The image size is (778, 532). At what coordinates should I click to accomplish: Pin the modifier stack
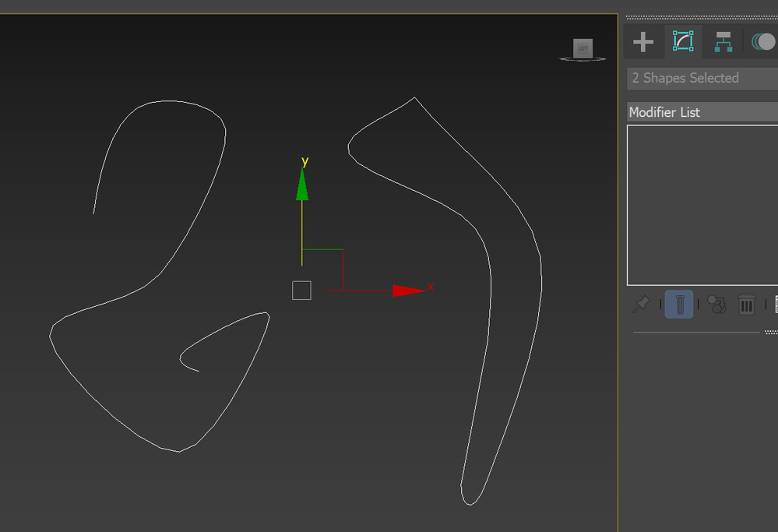pyautogui.click(x=641, y=304)
